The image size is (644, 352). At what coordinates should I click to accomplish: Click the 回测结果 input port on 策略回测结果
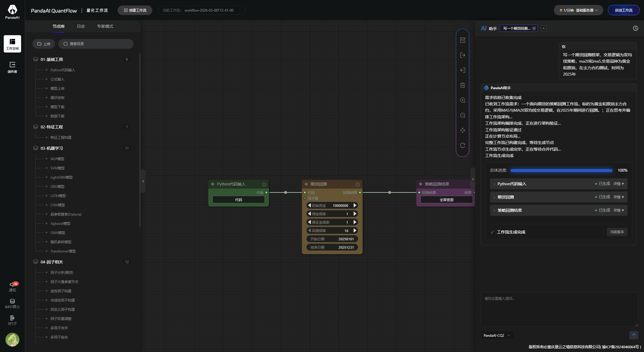click(419, 192)
